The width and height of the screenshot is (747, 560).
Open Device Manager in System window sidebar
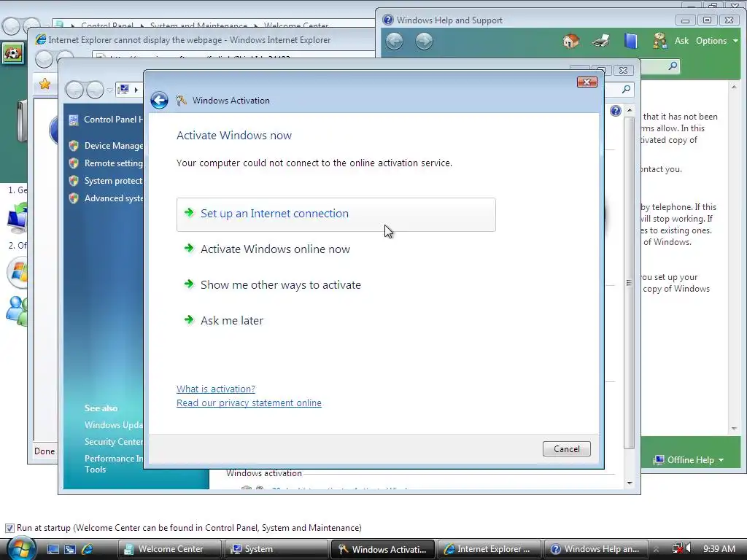pyautogui.click(x=113, y=146)
